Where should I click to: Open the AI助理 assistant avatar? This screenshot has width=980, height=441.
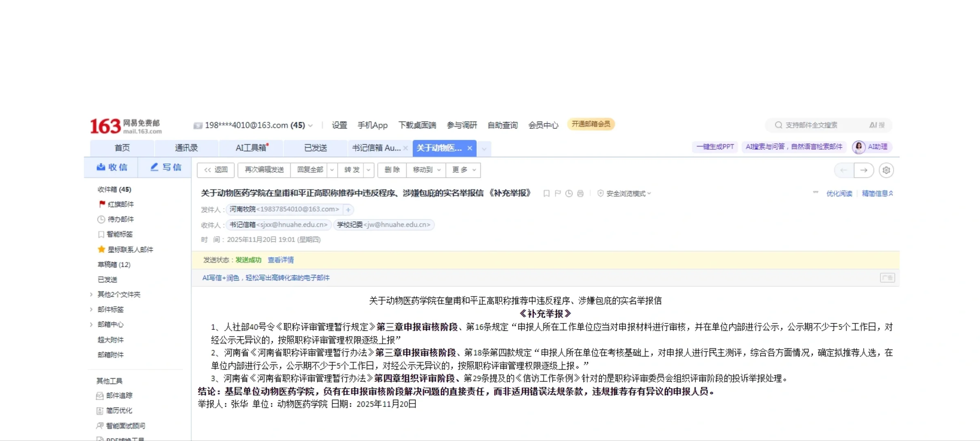(x=859, y=147)
